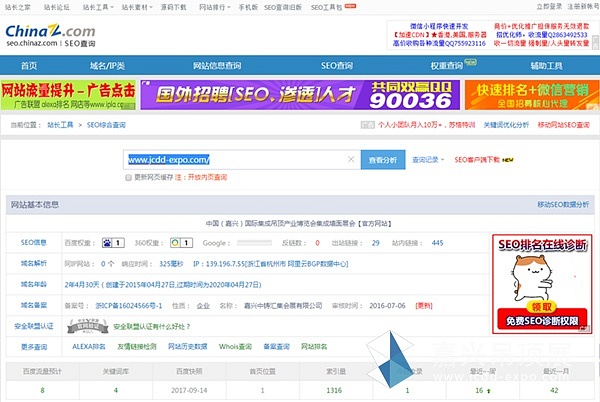
Task: Open 手机版 in the top bar
Action: 248,7
